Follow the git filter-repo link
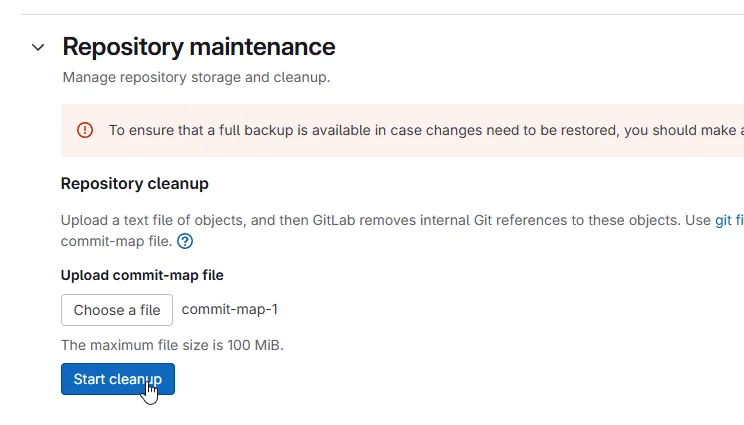Image resolution: width=744 pixels, height=425 pixels. coord(729,220)
